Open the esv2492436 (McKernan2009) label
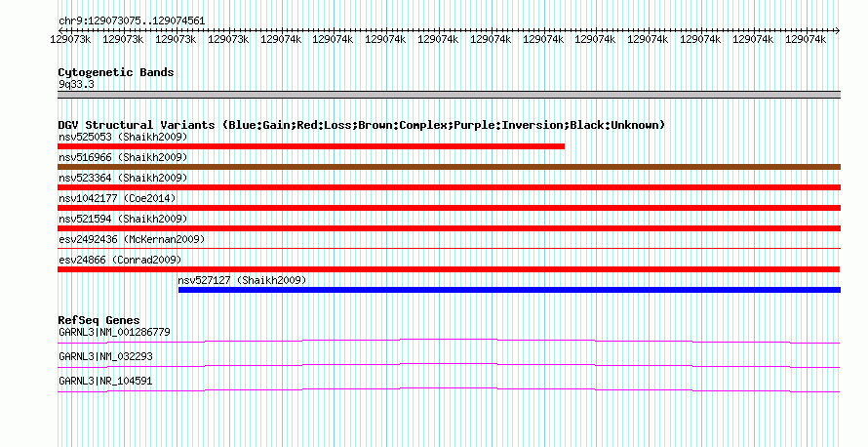868x447 pixels. (132, 239)
